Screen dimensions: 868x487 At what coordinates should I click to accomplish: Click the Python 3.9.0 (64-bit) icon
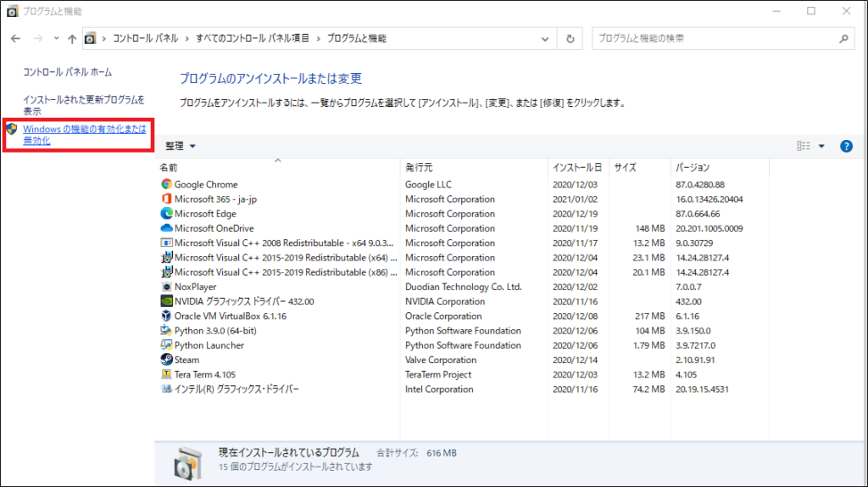pos(166,330)
